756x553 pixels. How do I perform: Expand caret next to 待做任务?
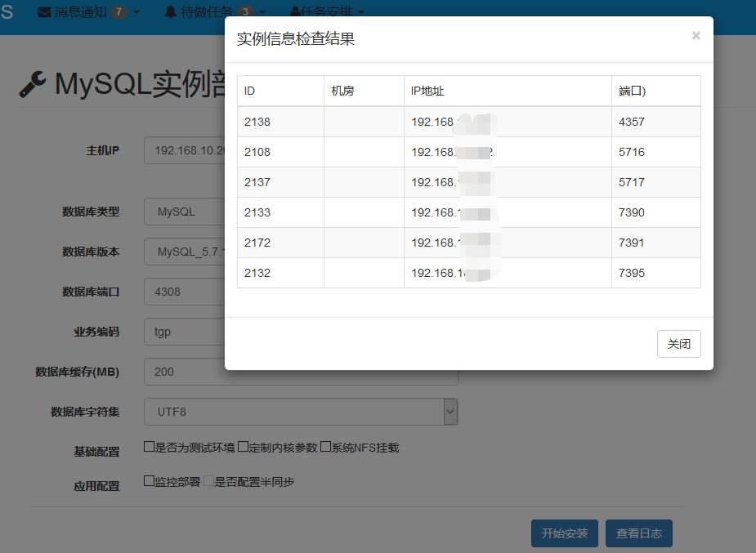pos(262,12)
